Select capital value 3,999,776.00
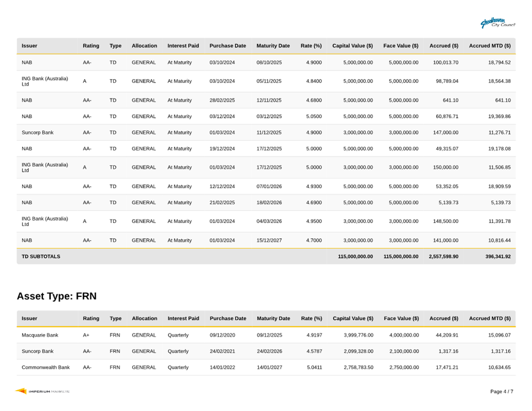The image size is (532, 411). 358,335
